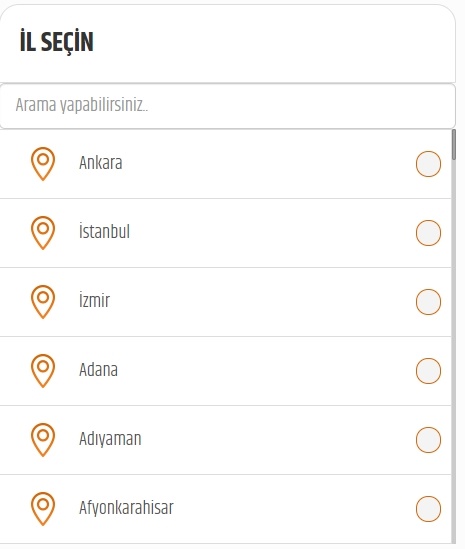Focus the 'Arama yapabilirsiniz' search field

[x=228, y=106]
